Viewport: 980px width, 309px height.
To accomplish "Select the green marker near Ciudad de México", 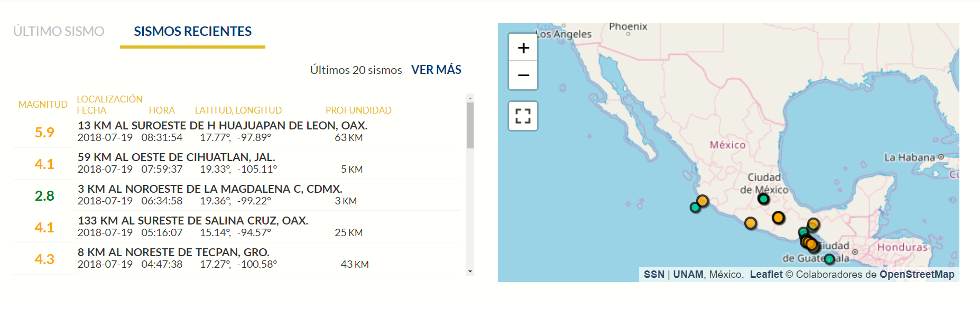I will point(763,199).
